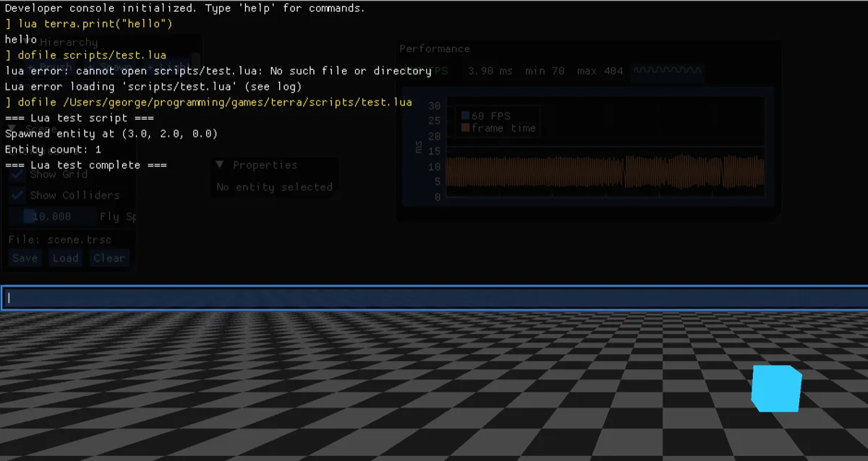This screenshot has height=461, width=868.
Task: Click the 'File: scene.trsc' label
Action: coord(60,239)
